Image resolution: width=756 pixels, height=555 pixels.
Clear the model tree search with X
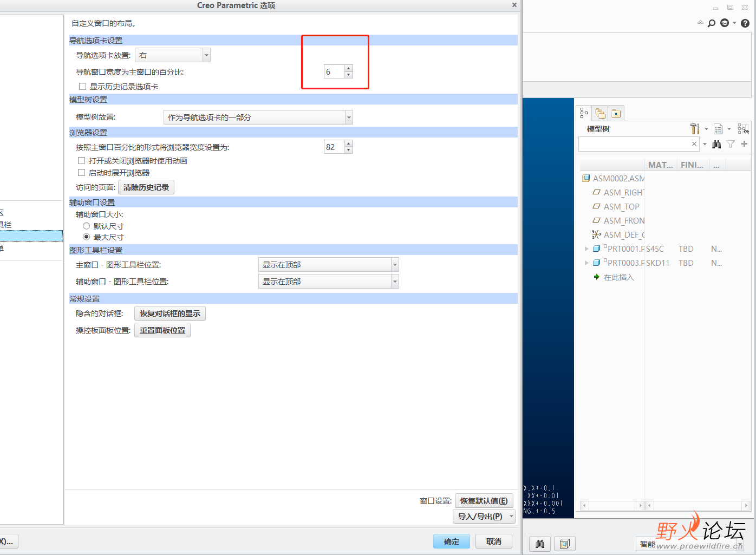694,144
